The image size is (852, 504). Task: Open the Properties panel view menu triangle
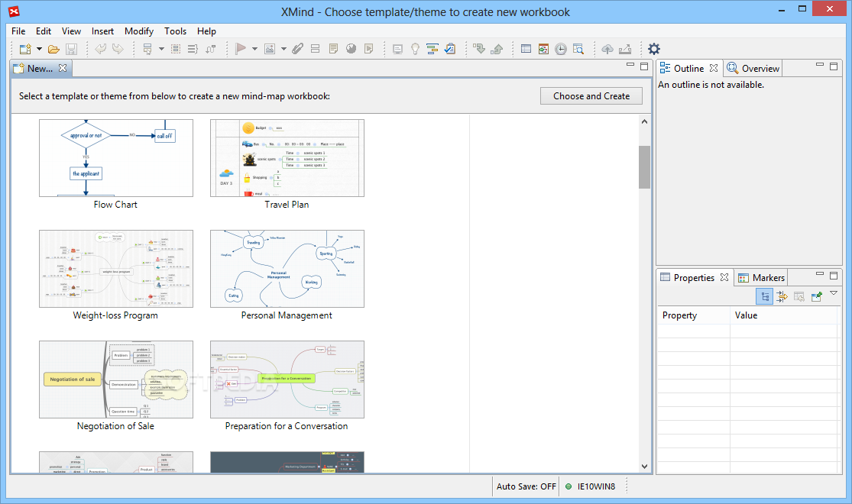point(834,293)
